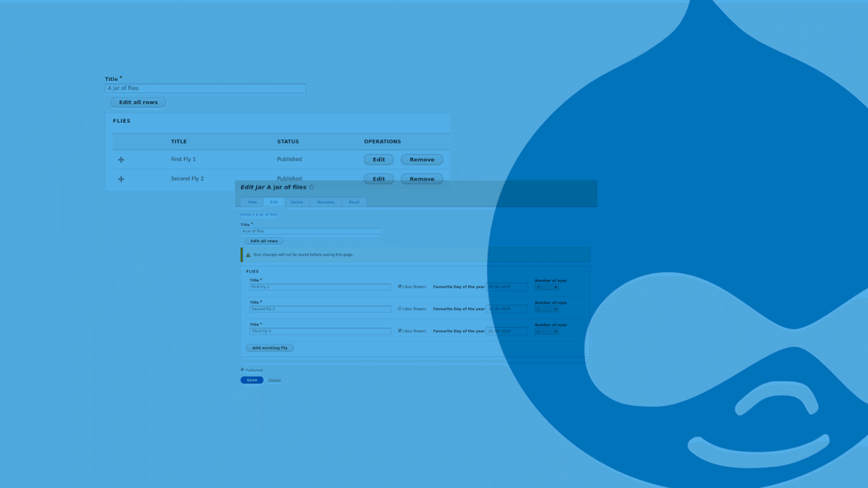Switch to the View tab
The image size is (868, 488).
pos(252,202)
